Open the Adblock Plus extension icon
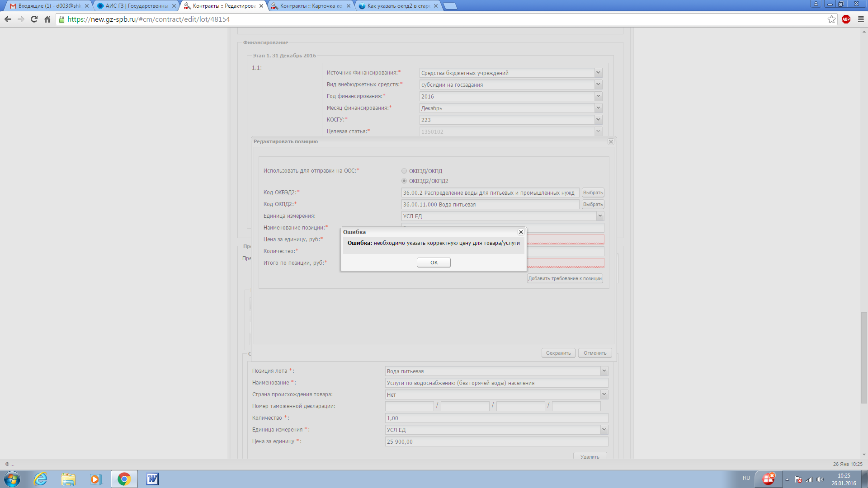This screenshot has height=488, width=868. click(846, 19)
